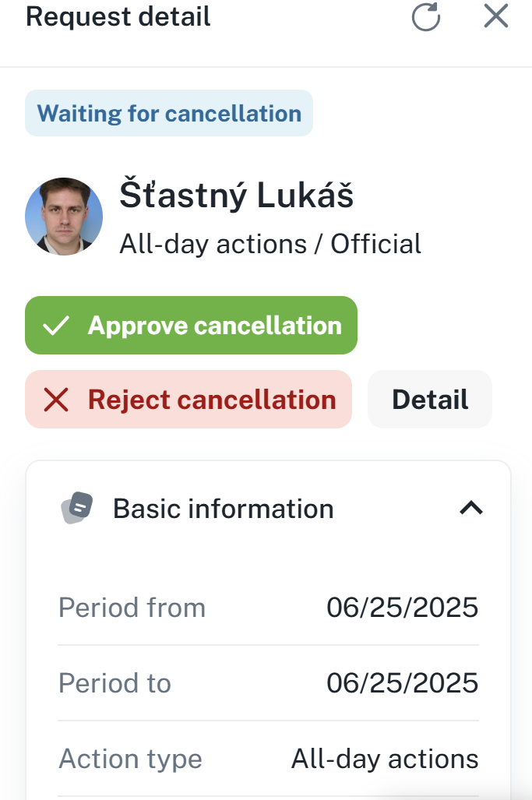The image size is (532, 800).
Task: Click the Period to label
Action: 115,683
